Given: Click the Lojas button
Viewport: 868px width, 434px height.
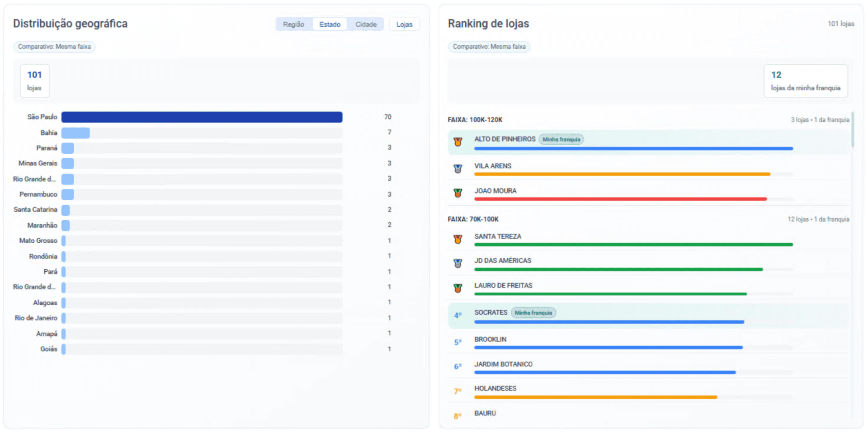Looking at the screenshot, I should coord(404,24).
